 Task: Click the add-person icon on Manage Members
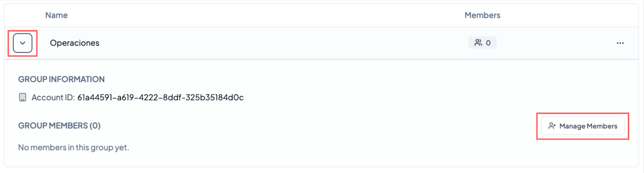point(552,126)
